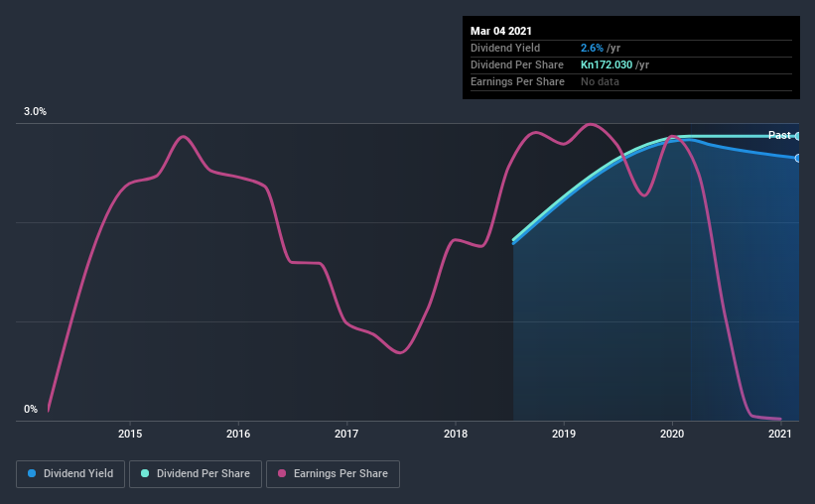
Task: Select the 2020 x-axis label
Action: 672,434
